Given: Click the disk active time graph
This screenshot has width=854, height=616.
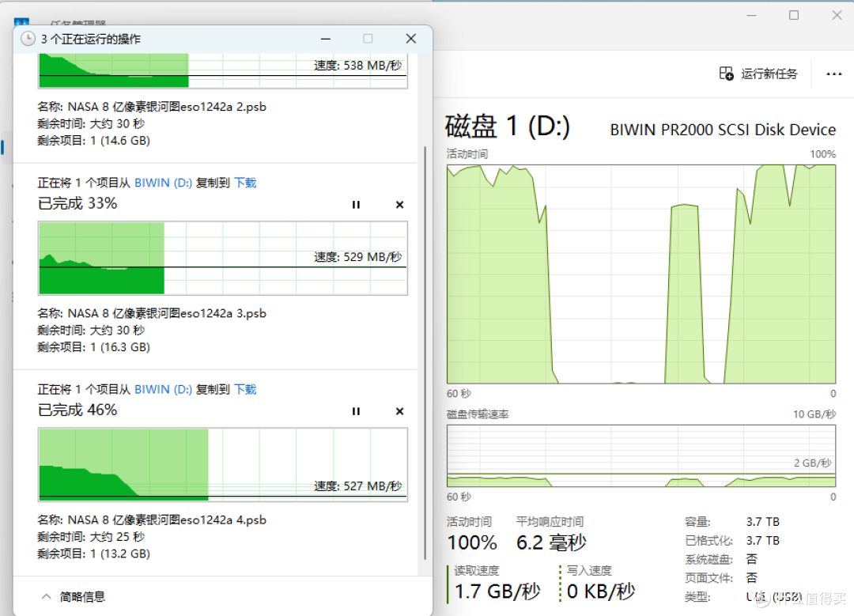Looking at the screenshot, I should (x=641, y=274).
